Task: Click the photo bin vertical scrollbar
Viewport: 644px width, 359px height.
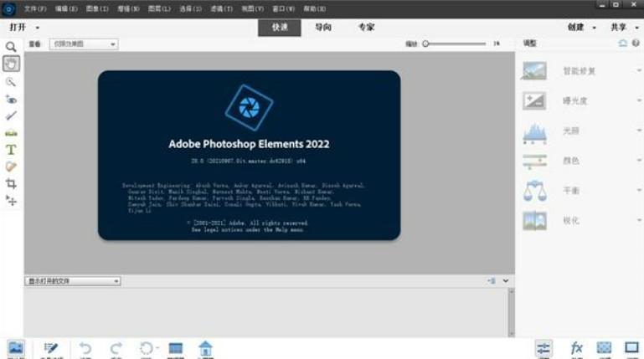Action: point(512,312)
